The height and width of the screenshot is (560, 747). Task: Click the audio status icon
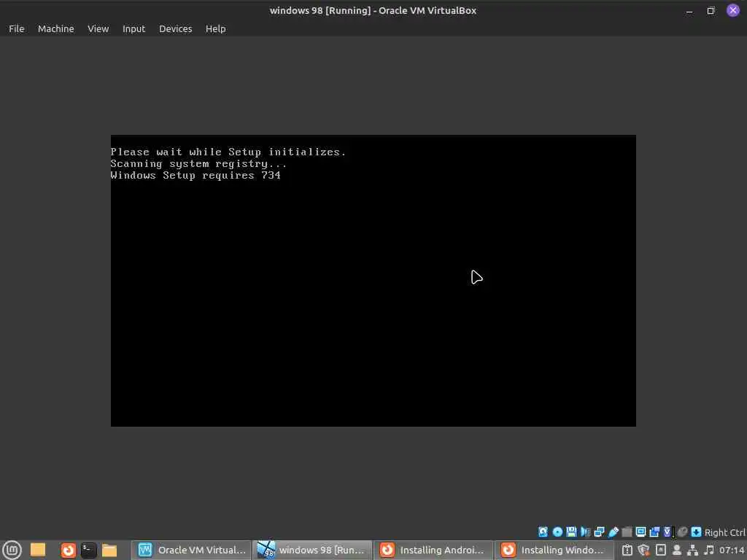click(586, 532)
